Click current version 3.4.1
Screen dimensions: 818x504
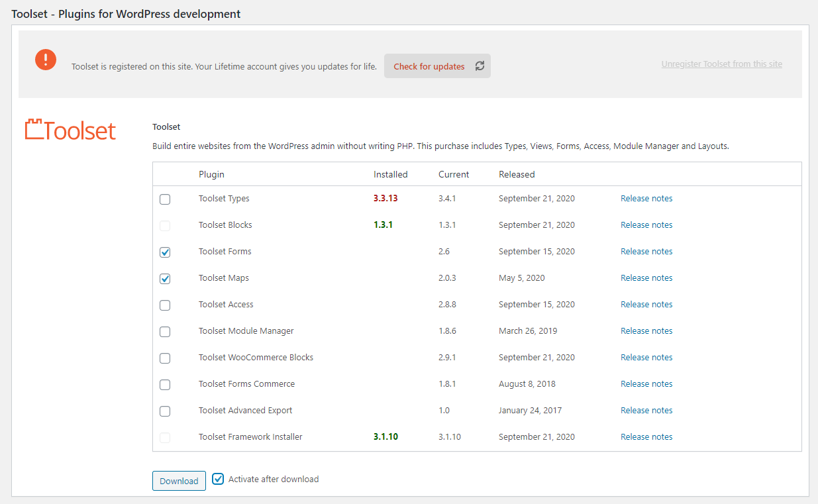447,199
